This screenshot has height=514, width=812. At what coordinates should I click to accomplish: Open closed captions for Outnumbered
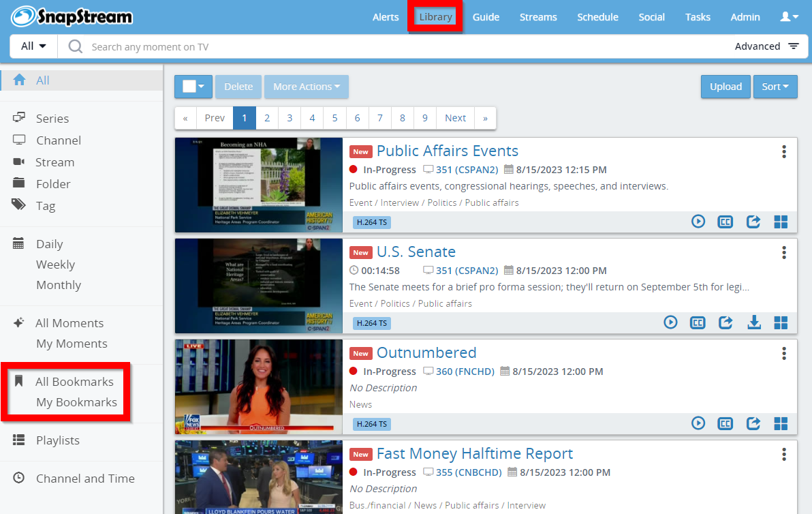[x=725, y=423]
